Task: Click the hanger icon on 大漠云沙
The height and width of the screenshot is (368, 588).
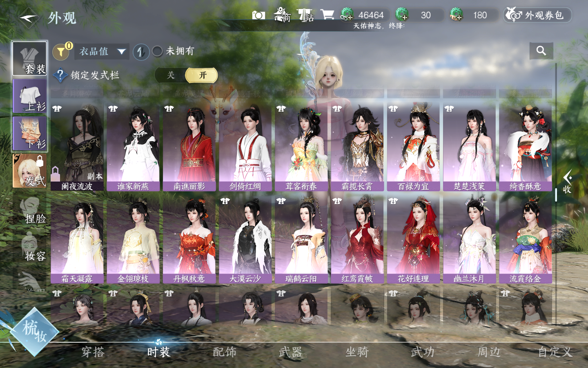Action: point(225,201)
